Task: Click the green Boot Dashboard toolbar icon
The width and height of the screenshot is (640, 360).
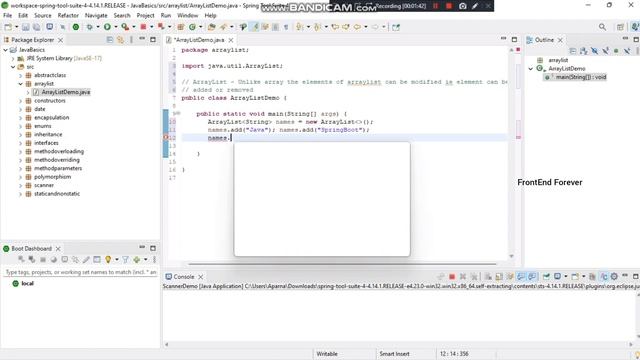Action: pyautogui.click(x=76, y=27)
